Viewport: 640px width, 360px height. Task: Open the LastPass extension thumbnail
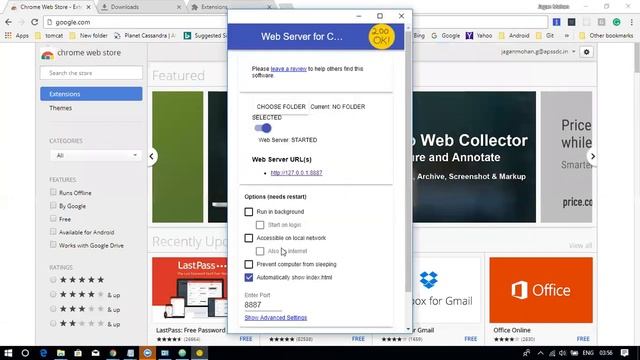pos(190,290)
